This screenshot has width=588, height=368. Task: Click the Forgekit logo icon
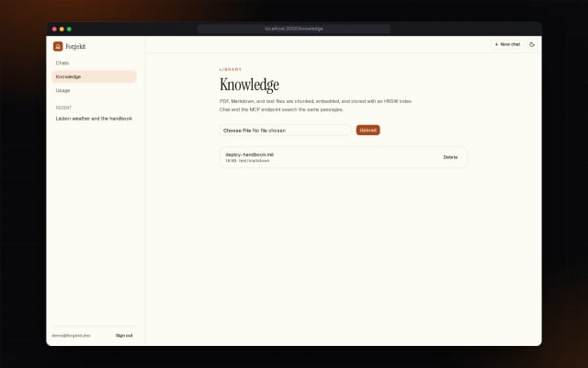point(58,46)
